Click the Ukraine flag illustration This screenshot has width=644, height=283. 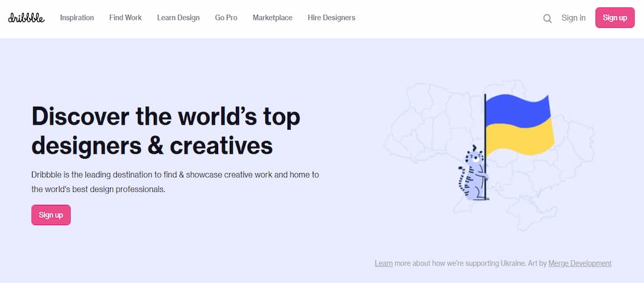point(519,126)
